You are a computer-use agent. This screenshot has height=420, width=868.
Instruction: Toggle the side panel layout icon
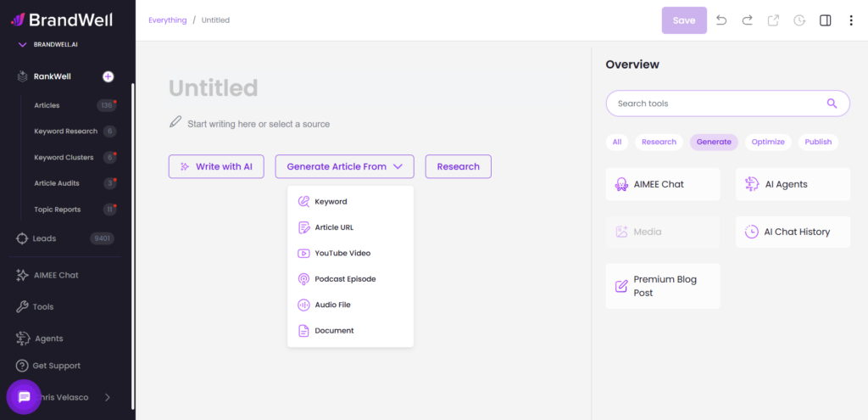[x=826, y=20]
